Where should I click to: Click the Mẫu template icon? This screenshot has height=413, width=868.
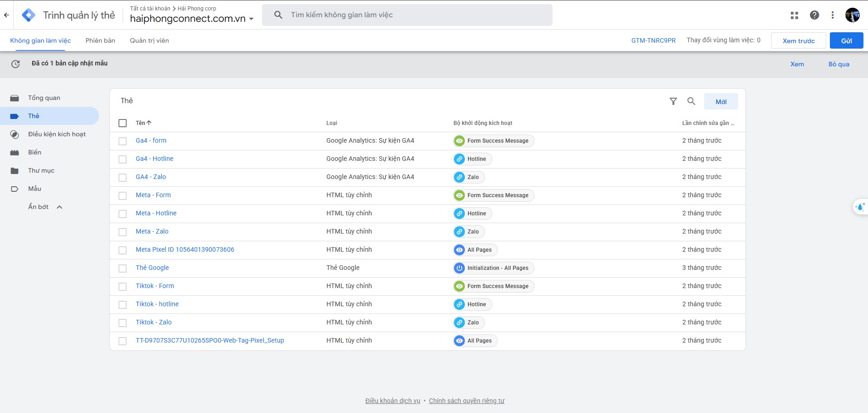(15, 189)
